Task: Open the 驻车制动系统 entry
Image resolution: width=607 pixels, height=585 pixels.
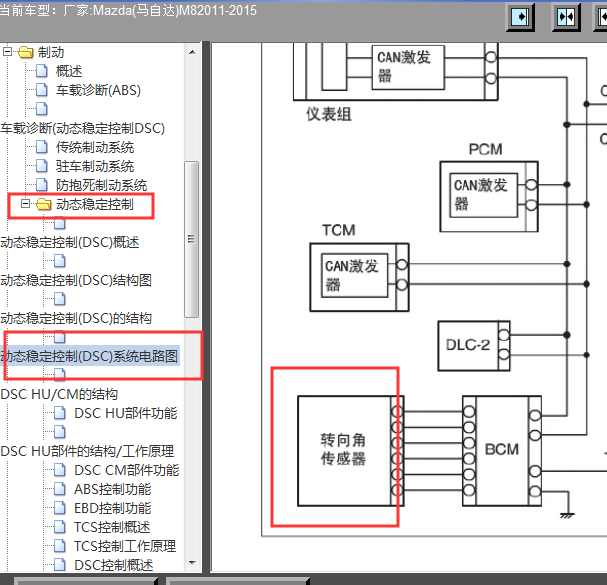Action: pos(95,166)
